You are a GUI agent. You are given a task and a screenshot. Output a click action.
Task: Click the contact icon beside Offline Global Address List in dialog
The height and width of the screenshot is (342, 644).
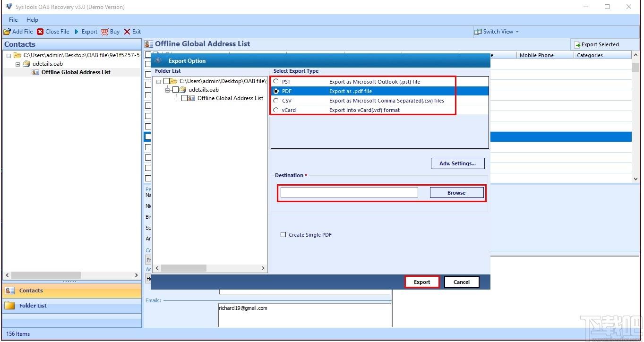pyautogui.click(x=191, y=98)
